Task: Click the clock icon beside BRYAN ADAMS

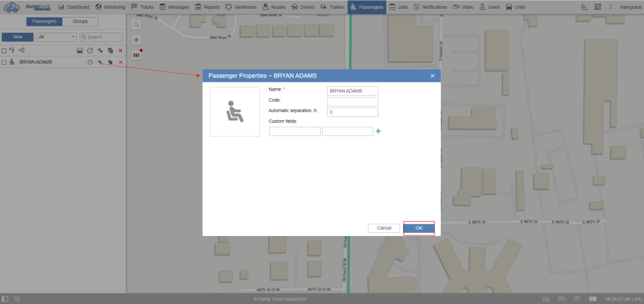Action: 90,62
